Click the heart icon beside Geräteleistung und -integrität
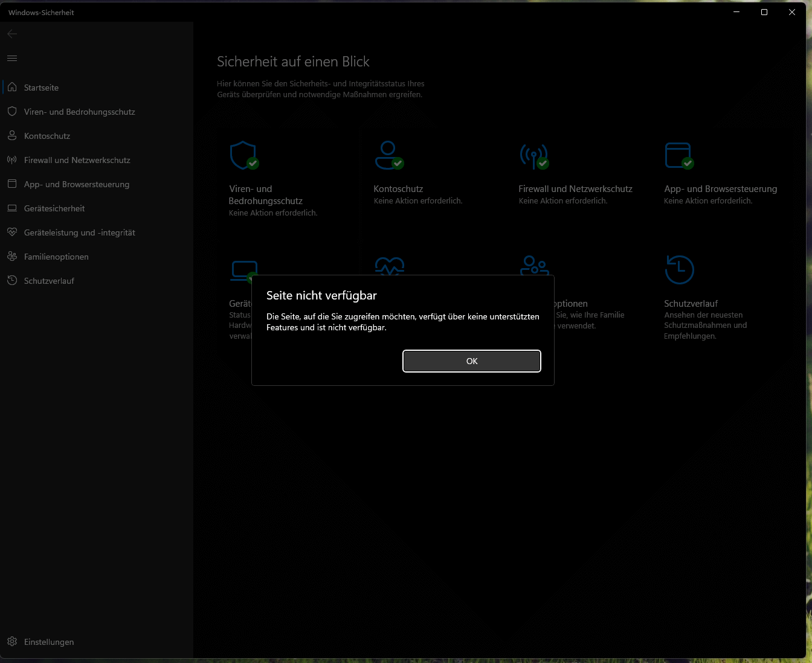The width and height of the screenshot is (812, 663). [x=12, y=232]
